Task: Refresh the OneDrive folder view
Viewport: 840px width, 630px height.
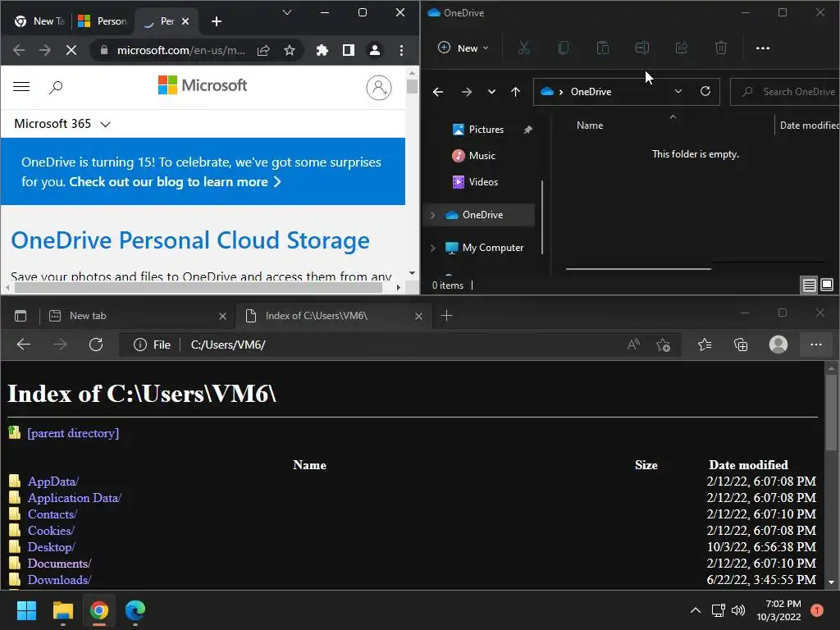Action: (705, 92)
